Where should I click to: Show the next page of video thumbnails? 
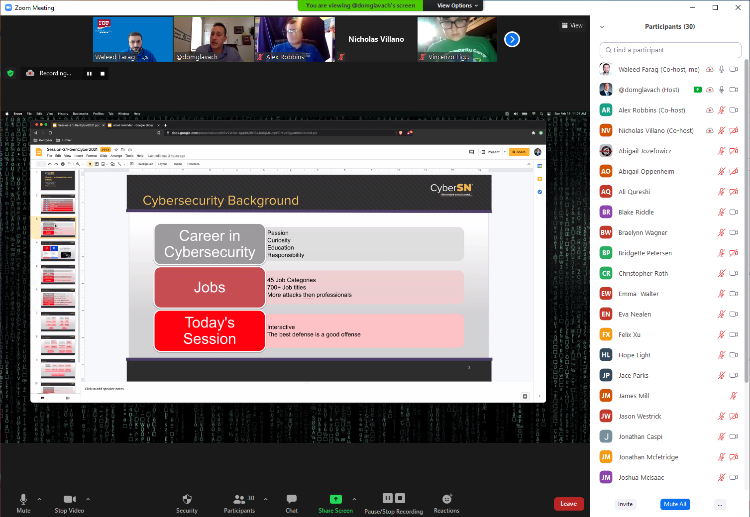click(512, 39)
